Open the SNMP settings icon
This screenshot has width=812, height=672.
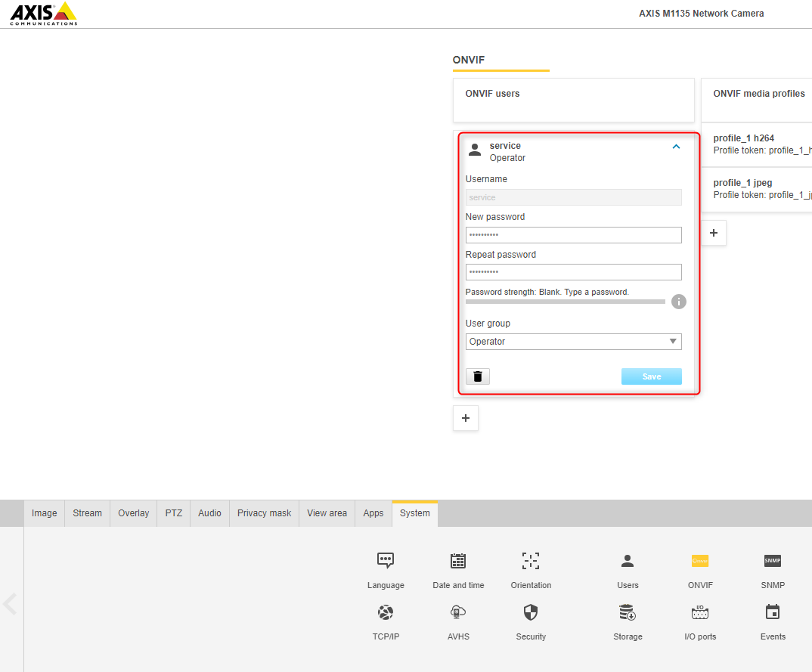point(772,561)
